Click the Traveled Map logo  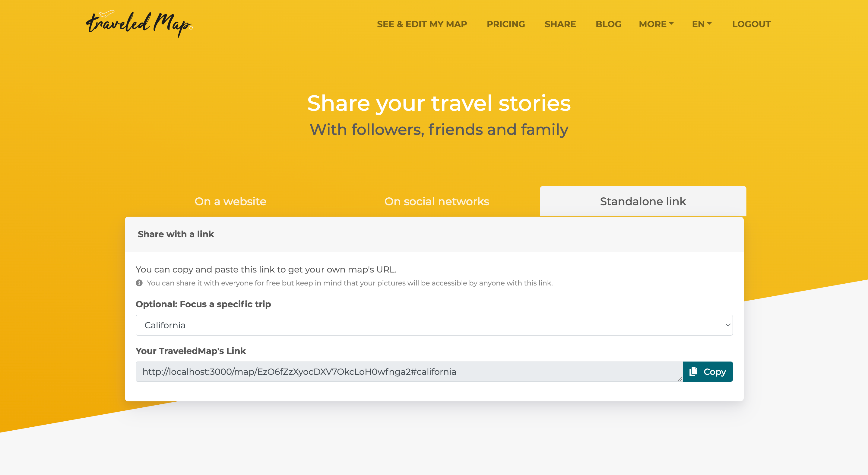tap(139, 24)
